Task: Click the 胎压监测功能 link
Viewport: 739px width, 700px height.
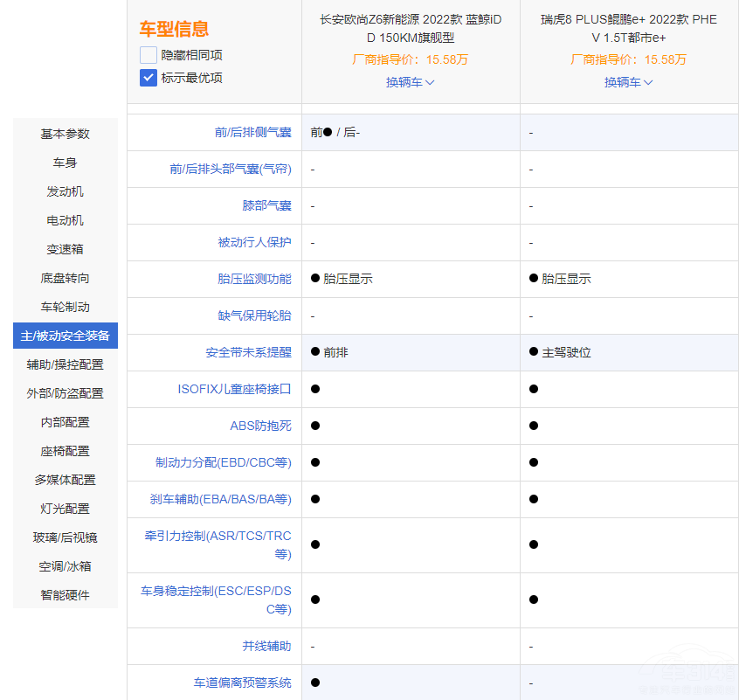Action: pyautogui.click(x=254, y=279)
